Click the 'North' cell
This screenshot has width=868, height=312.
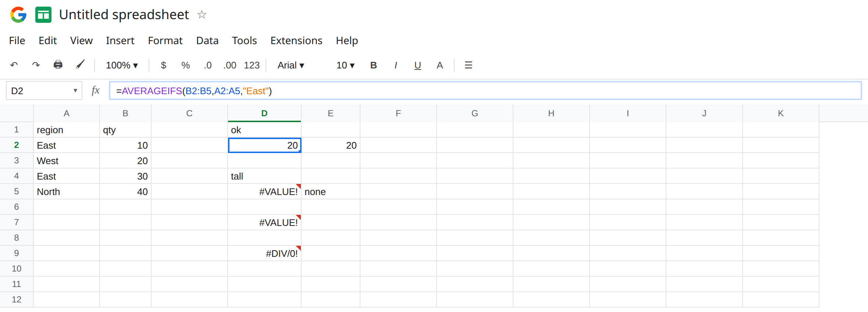67,192
